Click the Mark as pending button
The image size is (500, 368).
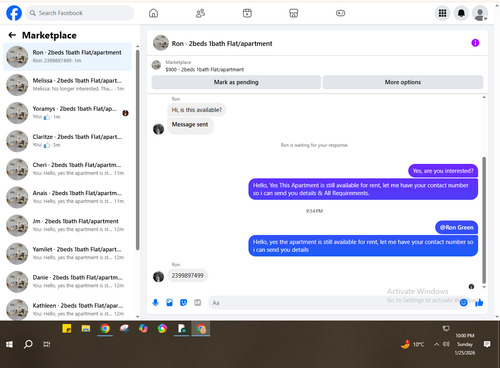point(236,82)
